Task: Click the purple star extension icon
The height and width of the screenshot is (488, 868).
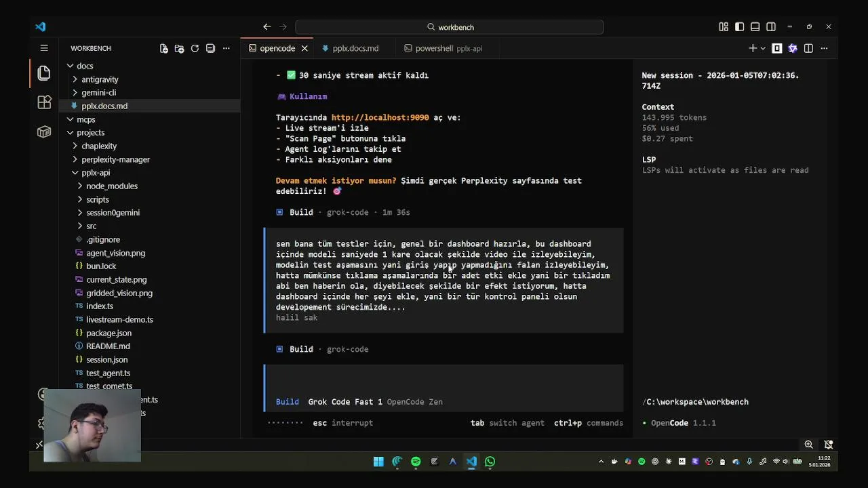Action: (x=793, y=48)
